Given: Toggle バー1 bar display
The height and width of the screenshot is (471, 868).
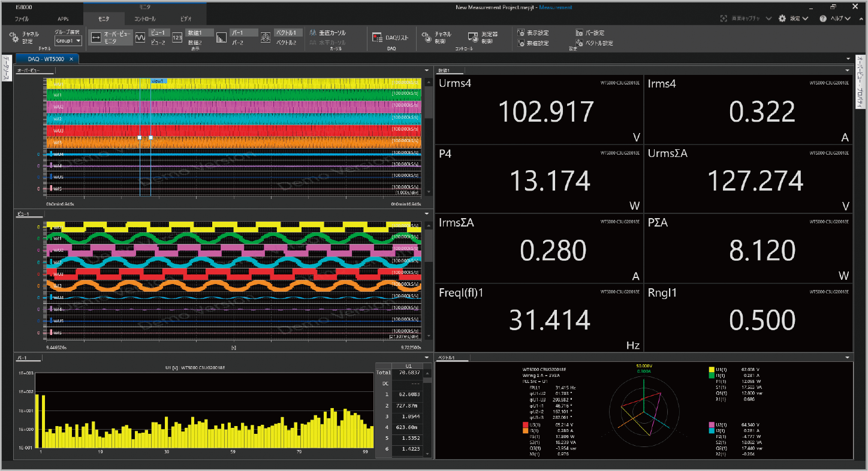Looking at the screenshot, I should (243, 33).
